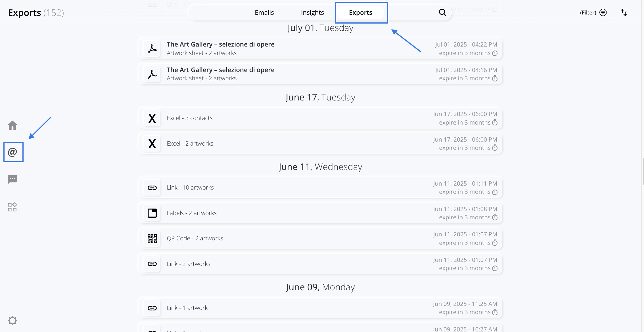Image resolution: width=644 pixels, height=332 pixels.
Task: Toggle the sort order arrows icon
Action: tap(624, 12)
